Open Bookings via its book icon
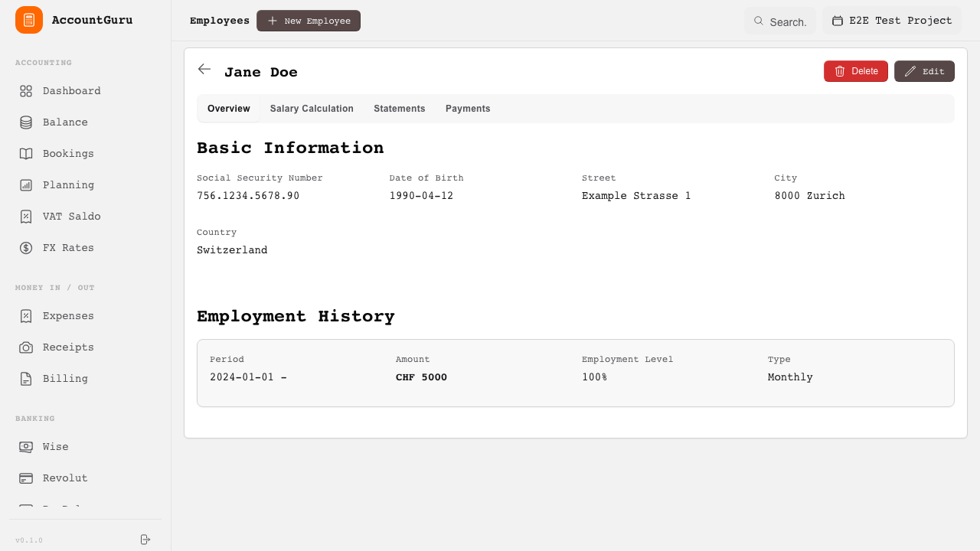Image resolution: width=980 pixels, height=551 pixels. [x=26, y=154]
